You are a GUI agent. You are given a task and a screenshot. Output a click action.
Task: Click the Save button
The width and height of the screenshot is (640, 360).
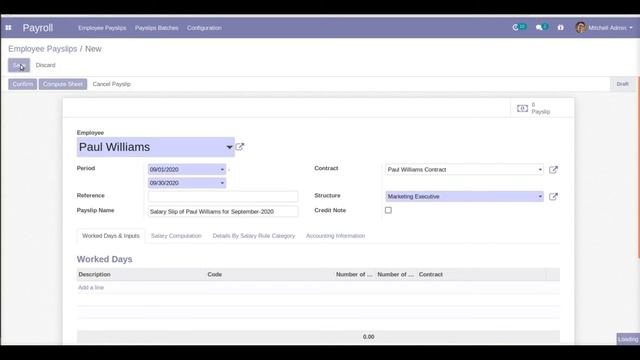(x=19, y=65)
